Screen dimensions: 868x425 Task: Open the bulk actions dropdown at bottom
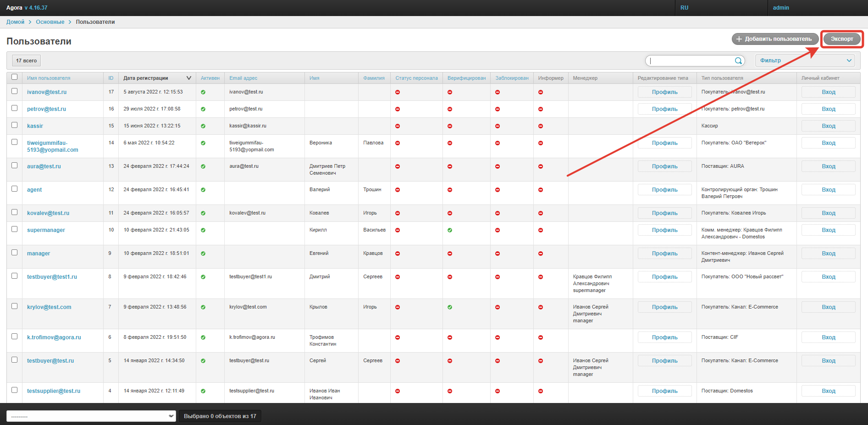tap(91, 416)
